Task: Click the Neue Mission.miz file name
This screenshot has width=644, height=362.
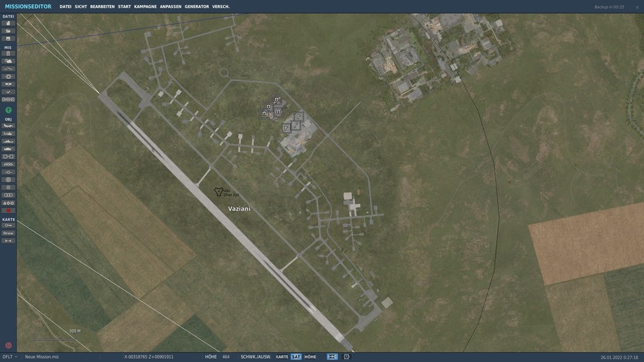Action: tap(42, 357)
